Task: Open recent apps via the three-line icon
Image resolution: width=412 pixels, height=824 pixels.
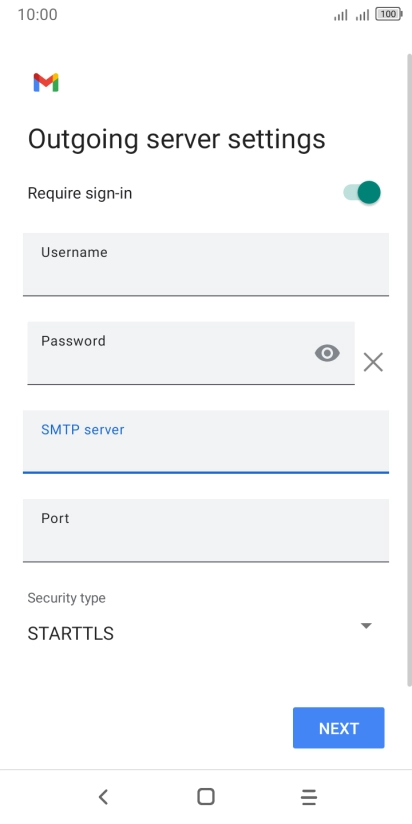Action: pos(309,797)
